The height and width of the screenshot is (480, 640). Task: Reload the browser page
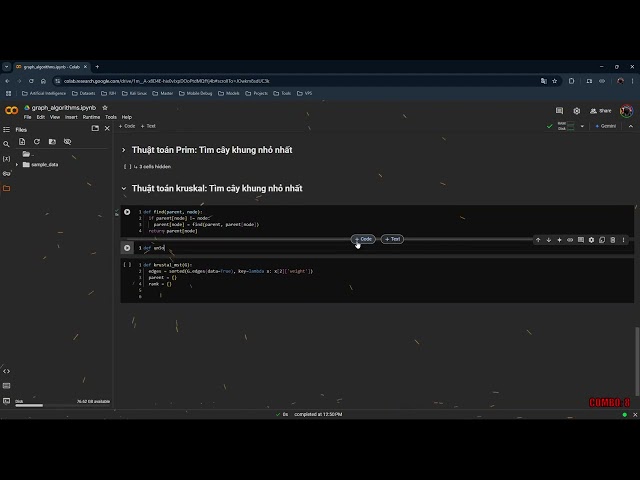pyautogui.click(x=31, y=81)
